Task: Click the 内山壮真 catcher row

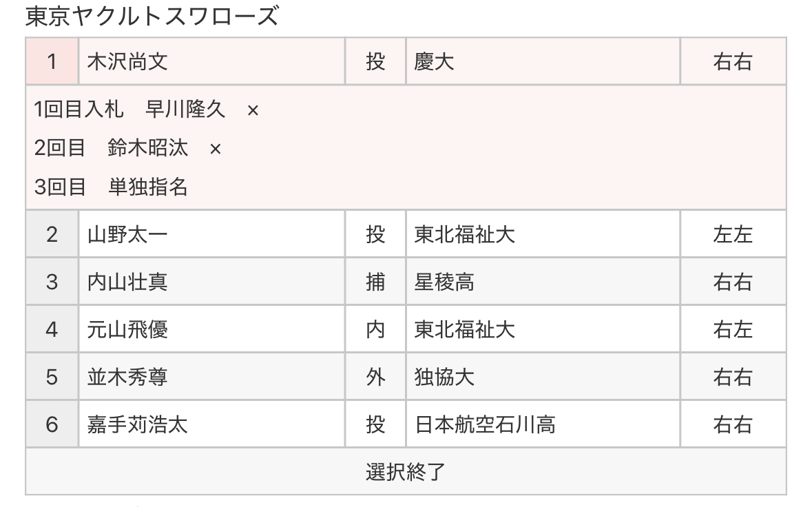Action: (406, 282)
